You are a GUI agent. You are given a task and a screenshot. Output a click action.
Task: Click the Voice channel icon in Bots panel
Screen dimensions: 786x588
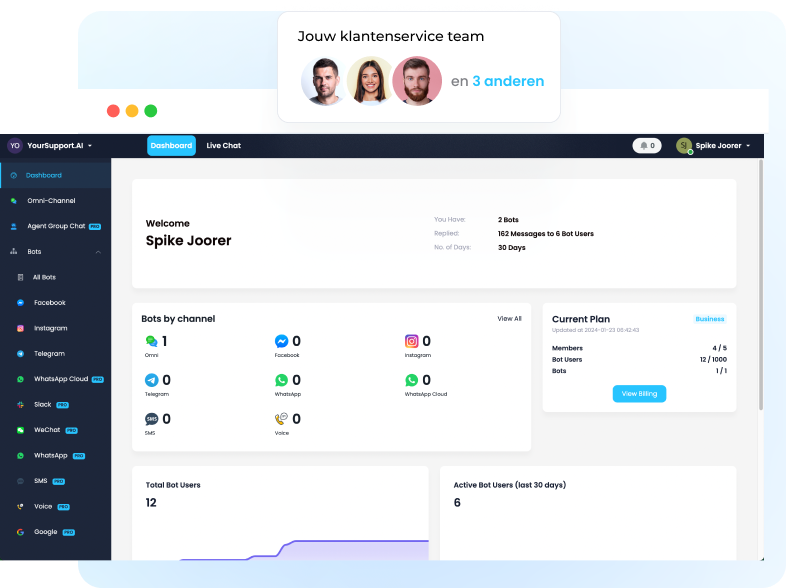pyautogui.click(x=282, y=419)
